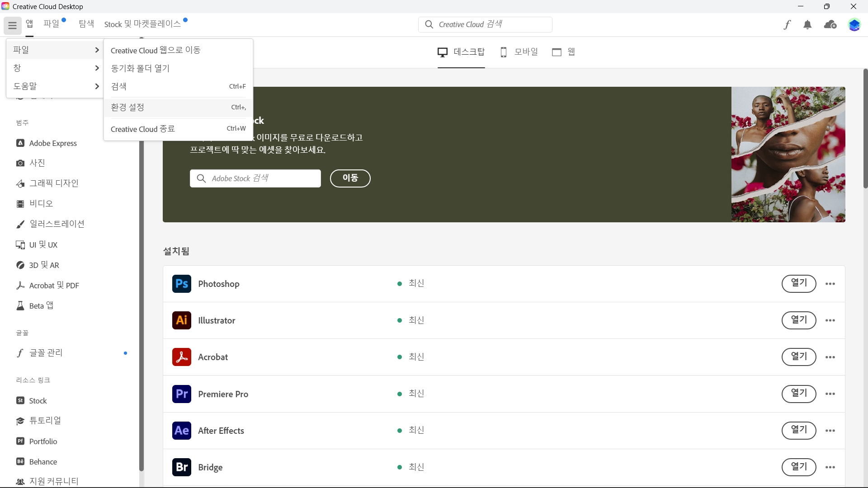The image size is (868, 488).
Task: Switch to the 웹 tab
Action: click(563, 52)
